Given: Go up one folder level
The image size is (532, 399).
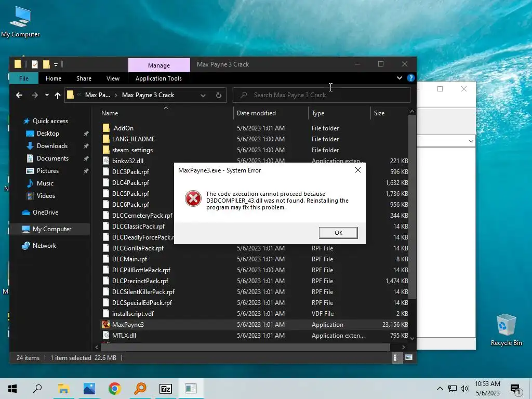Looking at the screenshot, I should (x=58, y=96).
